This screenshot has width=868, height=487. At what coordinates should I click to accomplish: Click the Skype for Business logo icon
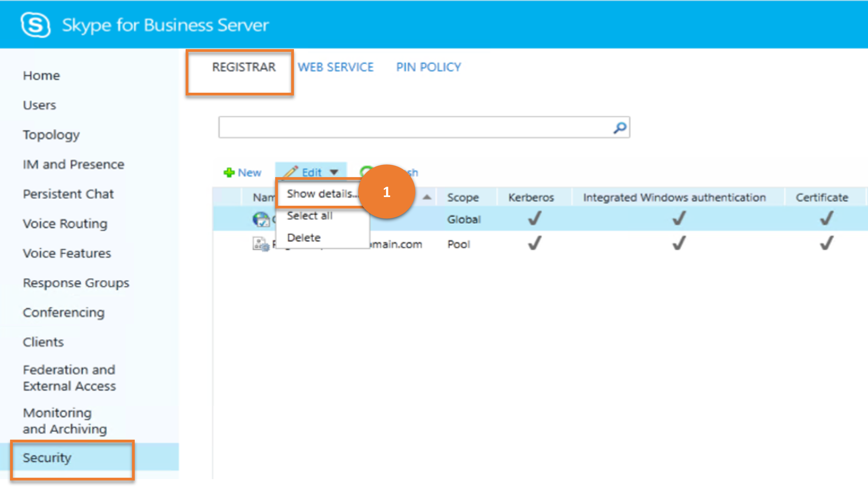35,25
